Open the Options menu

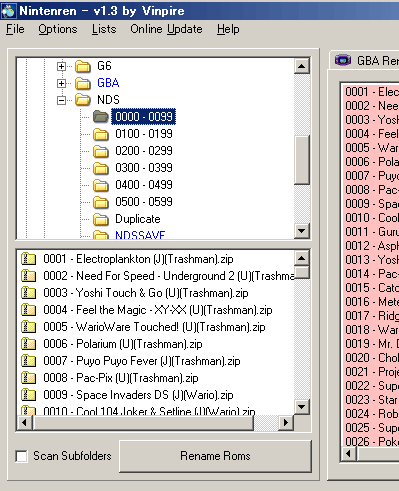(58, 29)
